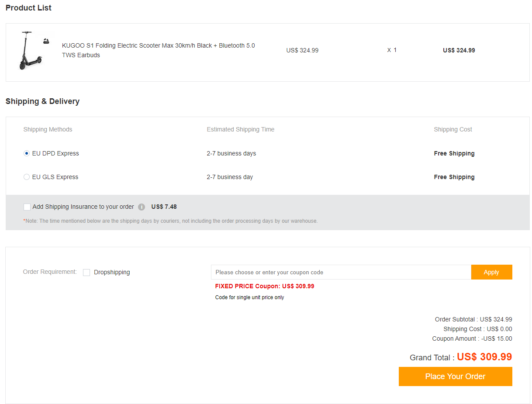Open the KUGOO scooter product thumbnail
Screen dimensions: 532x404
click(29, 51)
